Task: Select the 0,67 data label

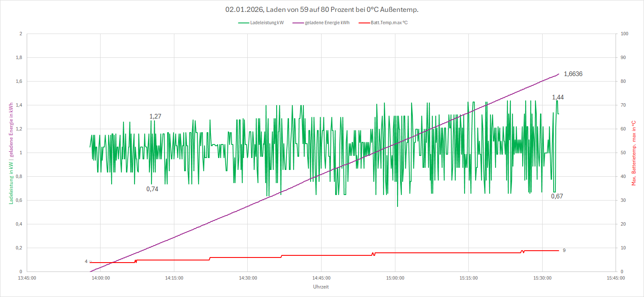Action: [557, 196]
